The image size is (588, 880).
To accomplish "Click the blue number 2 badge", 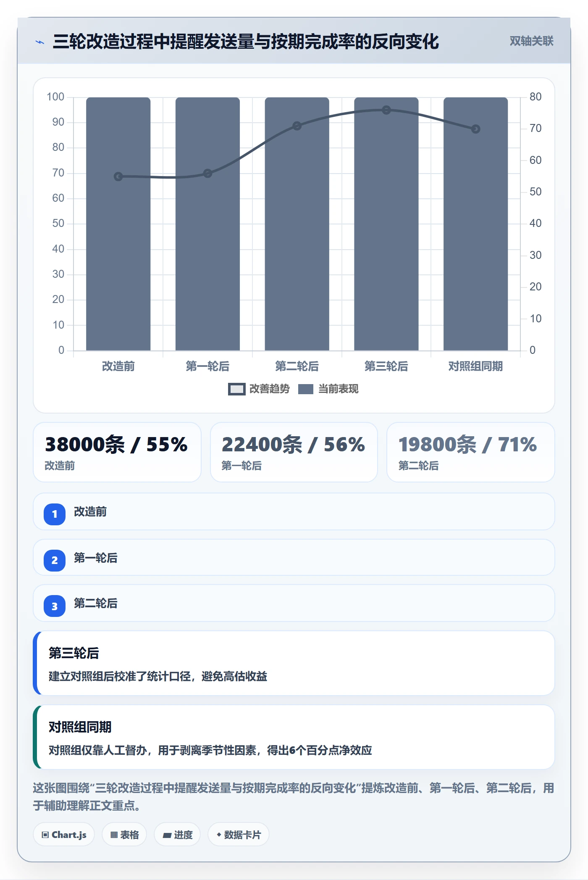I will (x=55, y=560).
